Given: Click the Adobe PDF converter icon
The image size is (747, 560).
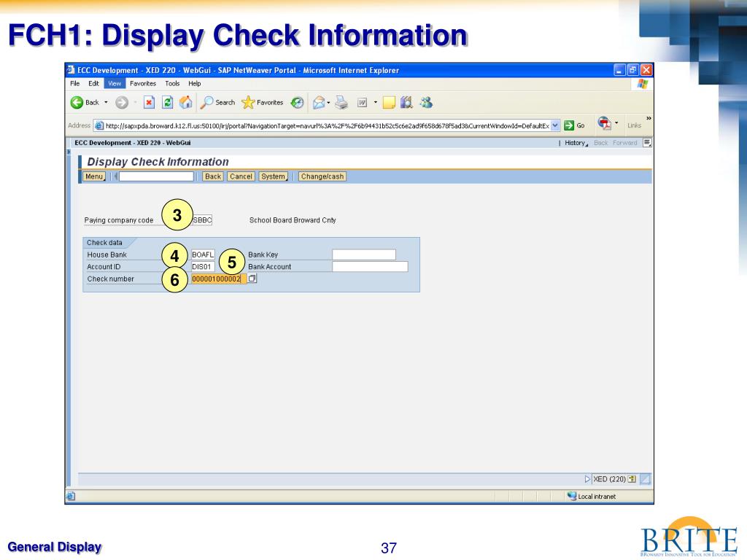Looking at the screenshot, I should (605, 123).
